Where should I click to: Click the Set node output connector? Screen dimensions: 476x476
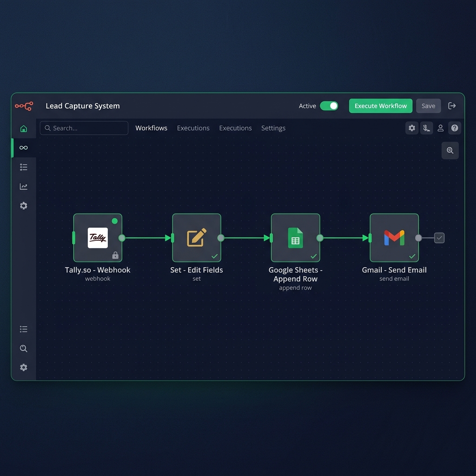(221, 238)
